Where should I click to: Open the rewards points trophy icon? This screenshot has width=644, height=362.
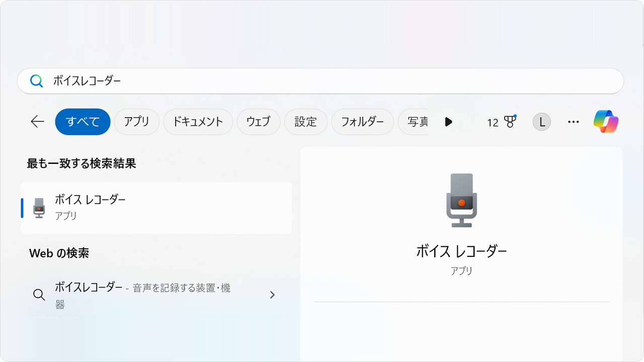[510, 122]
